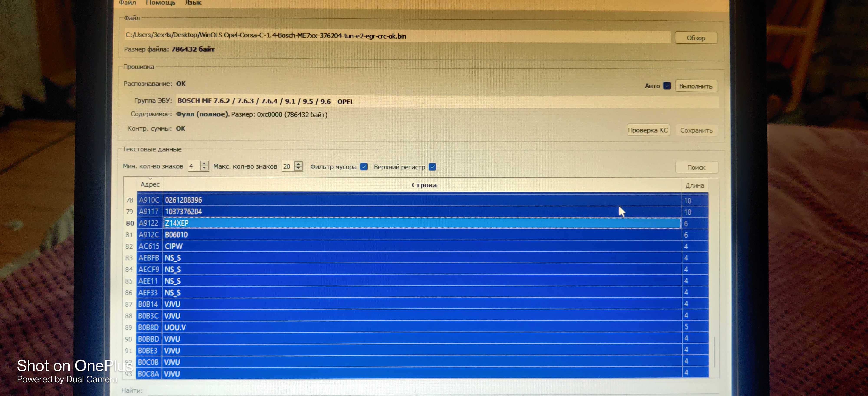Sort by the Адрес column header

[x=150, y=184]
